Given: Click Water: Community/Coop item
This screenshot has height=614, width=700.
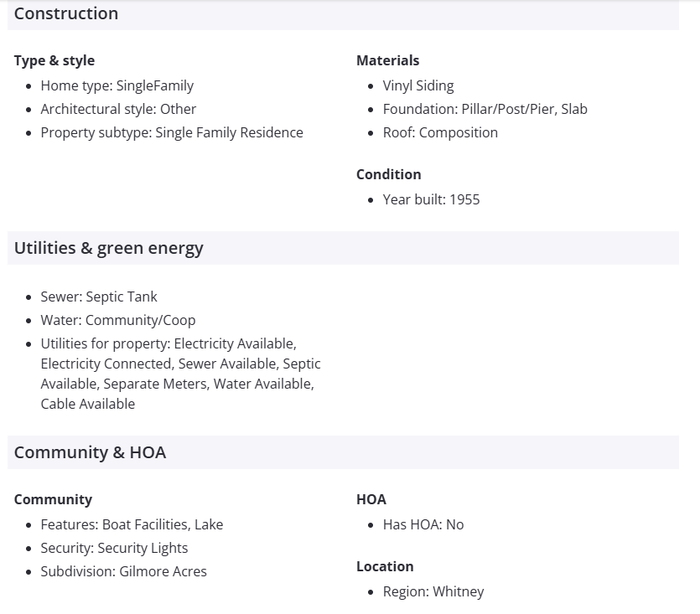Looking at the screenshot, I should [x=117, y=320].
